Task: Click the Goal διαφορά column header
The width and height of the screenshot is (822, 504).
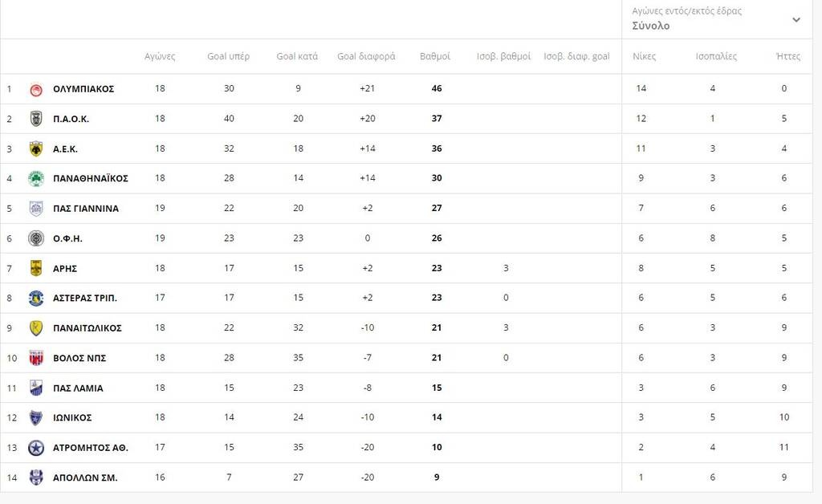Action: click(366, 56)
